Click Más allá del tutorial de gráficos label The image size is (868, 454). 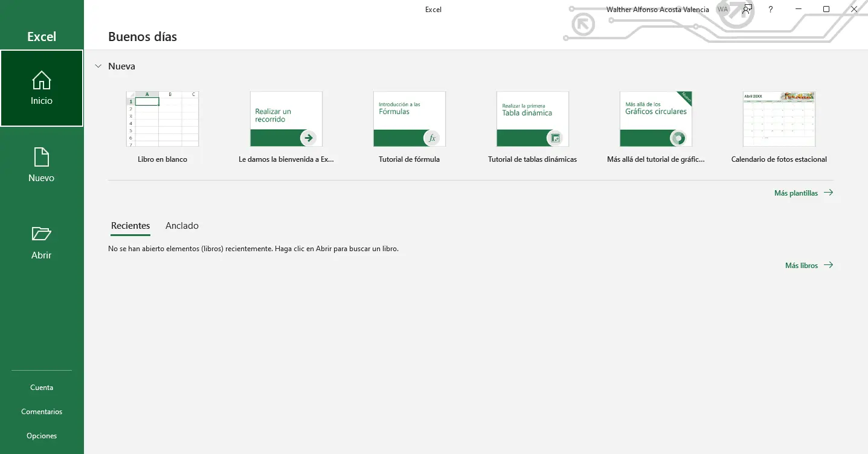pyautogui.click(x=656, y=159)
